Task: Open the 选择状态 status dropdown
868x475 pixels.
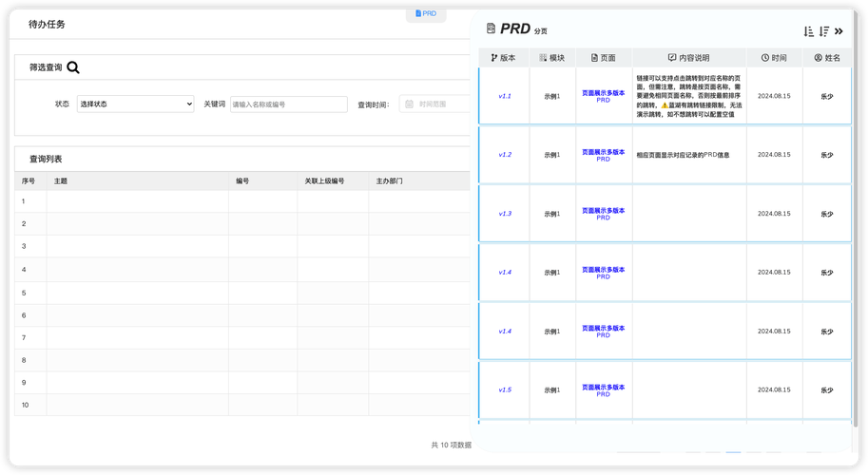Action: [136, 104]
